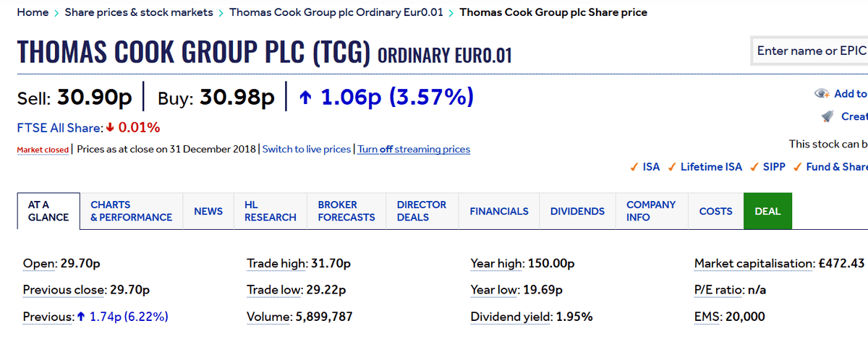Screen dimensions: 868x339
Task: Open the Broker Forecasts tab
Action: pos(346,211)
